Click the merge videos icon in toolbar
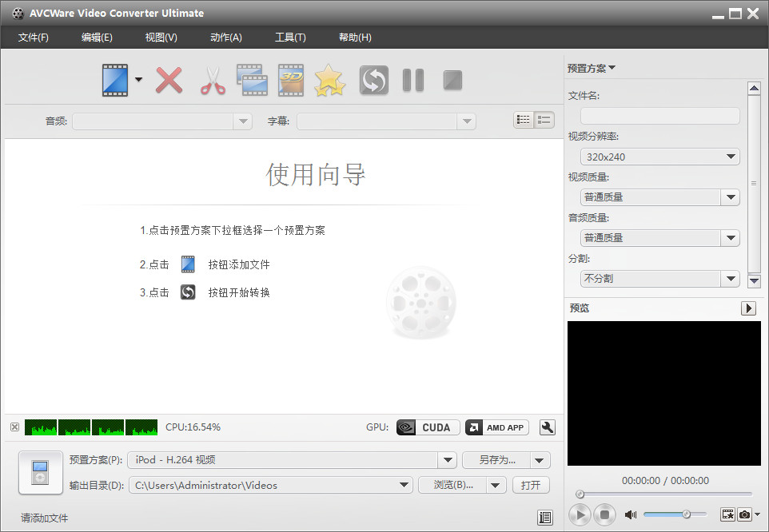 click(x=252, y=80)
